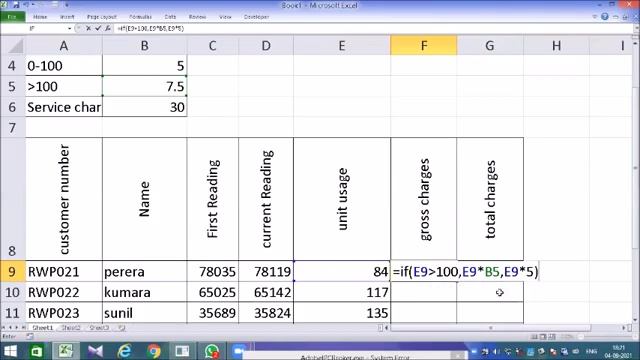Open the View ribbon tab

tap(225, 17)
